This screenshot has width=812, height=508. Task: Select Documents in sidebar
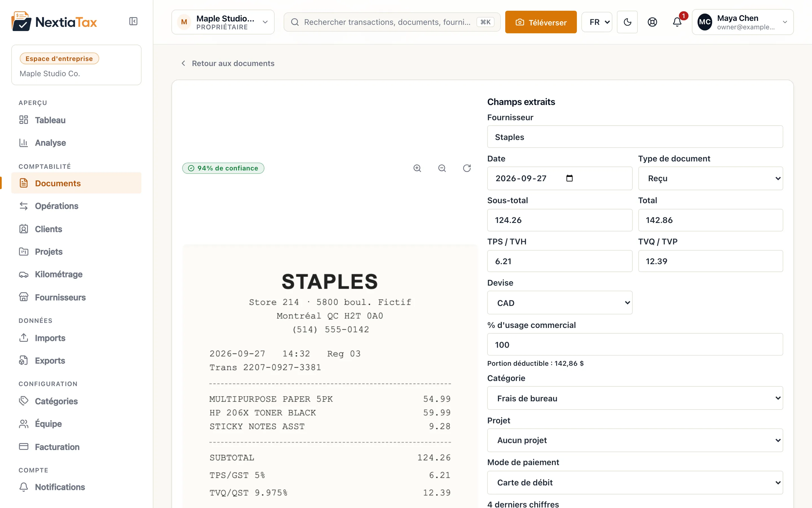pos(76,183)
